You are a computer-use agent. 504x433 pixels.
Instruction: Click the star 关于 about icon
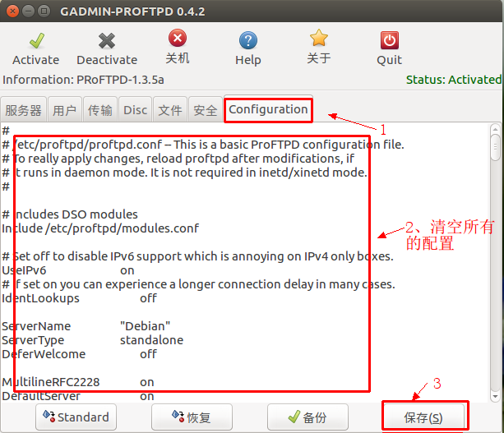[x=319, y=39]
